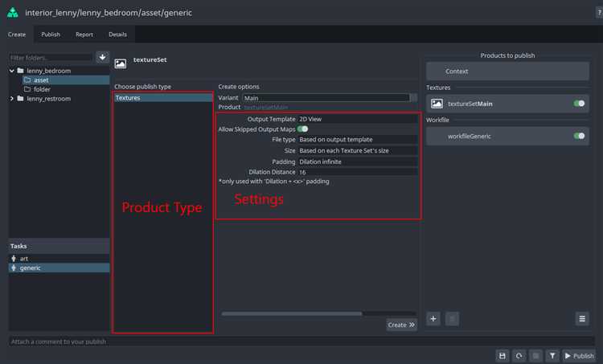Screen dimensions: 603x364
Task: Select the Textures publish type
Action: coord(163,98)
